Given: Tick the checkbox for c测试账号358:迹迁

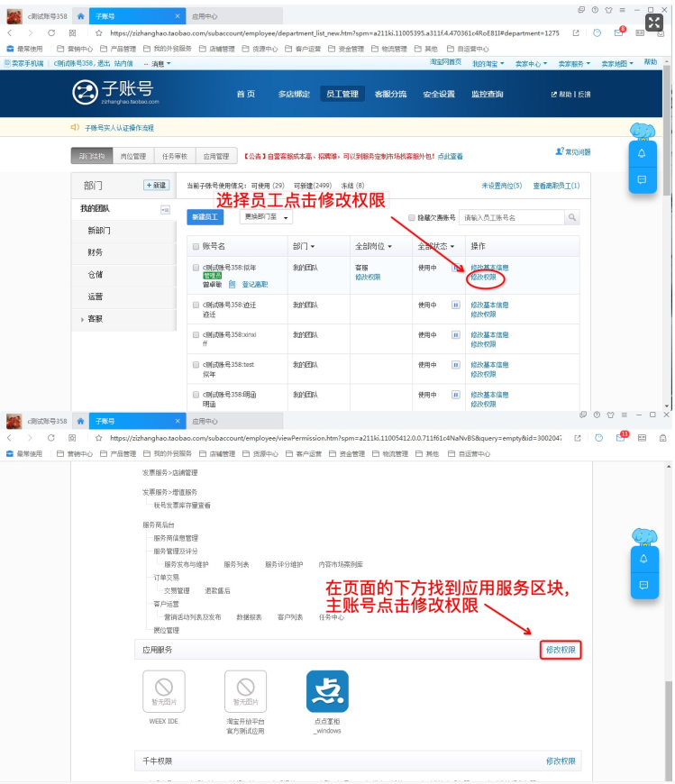Looking at the screenshot, I should [196, 305].
